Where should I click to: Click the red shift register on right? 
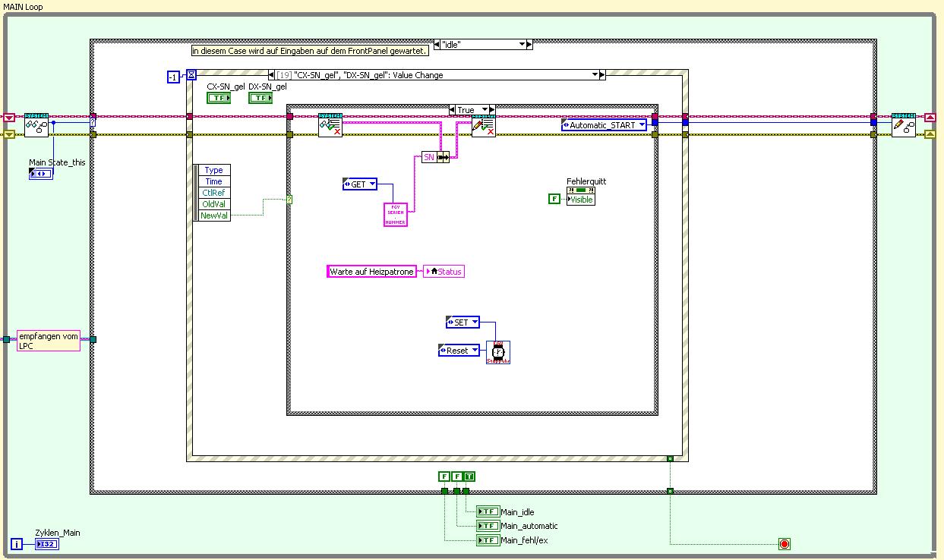click(x=930, y=117)
